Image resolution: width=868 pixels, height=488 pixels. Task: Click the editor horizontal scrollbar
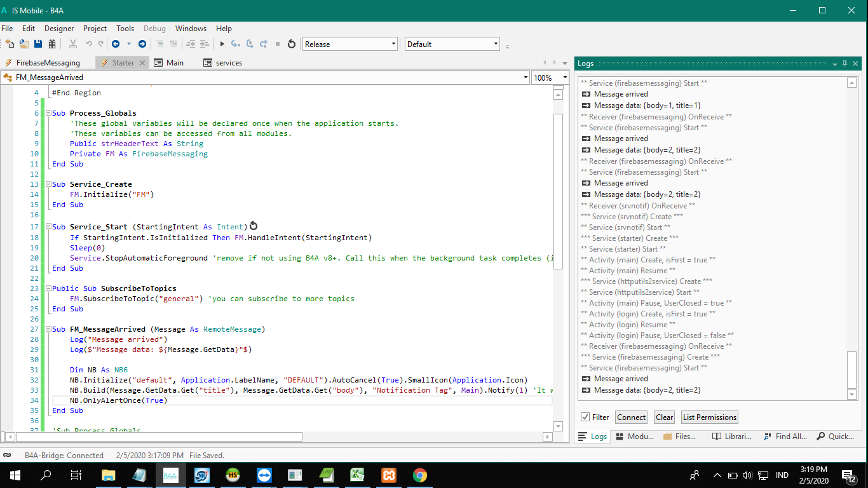point(159,437)
